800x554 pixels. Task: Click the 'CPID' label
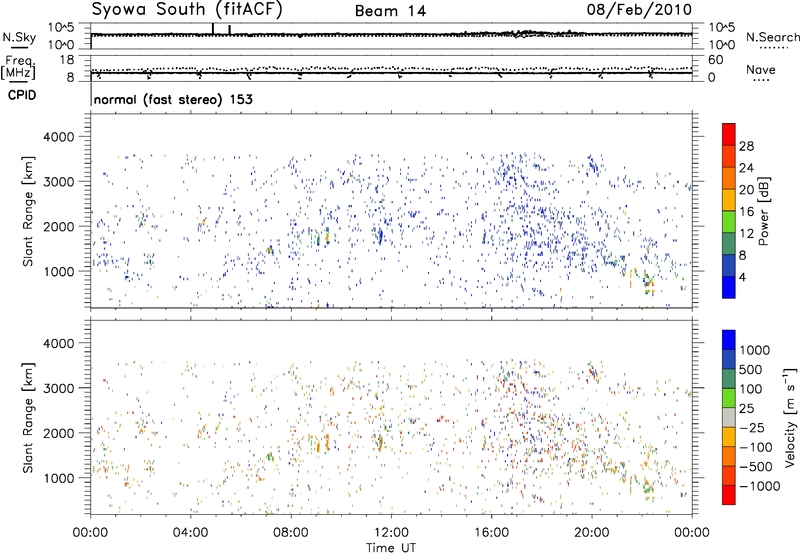click(x=22, y=95)
